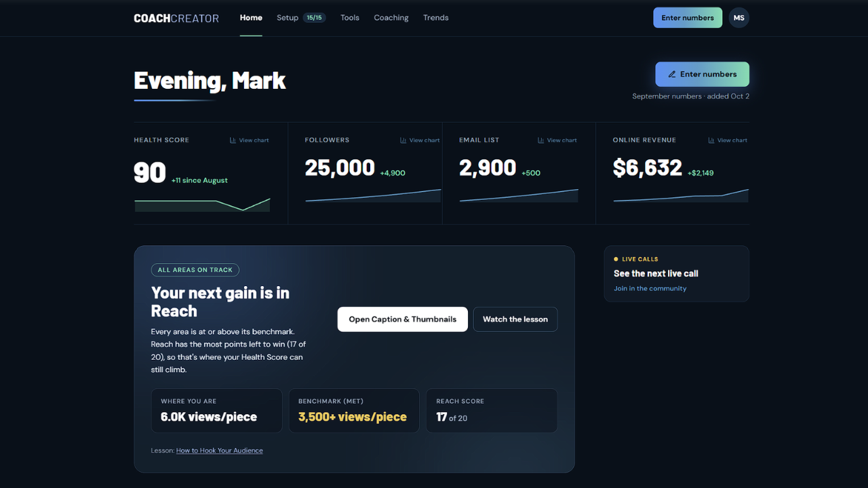The width and height of the screenshot is (868, 488).
Task: Click the Followers trend sparkline
Action: click(x=373, y=196)
